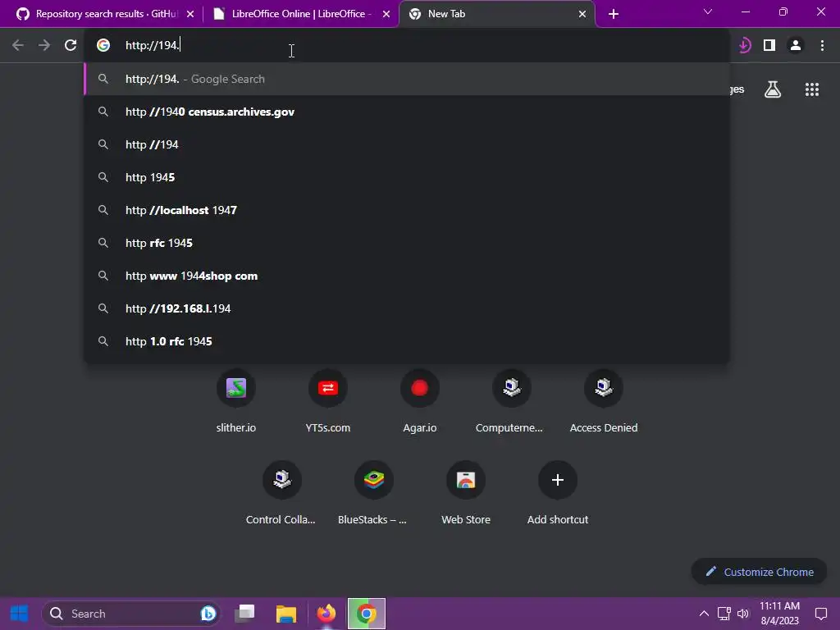This screenshot has height=630, width=840.
Task: Open the slither.io shortcut
Action: coord(235,400)
